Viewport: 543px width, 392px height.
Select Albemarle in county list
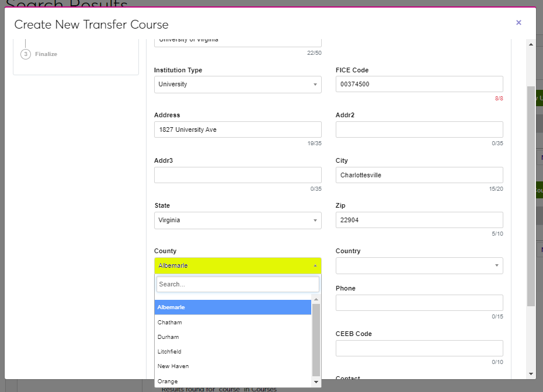pos(233,307)
